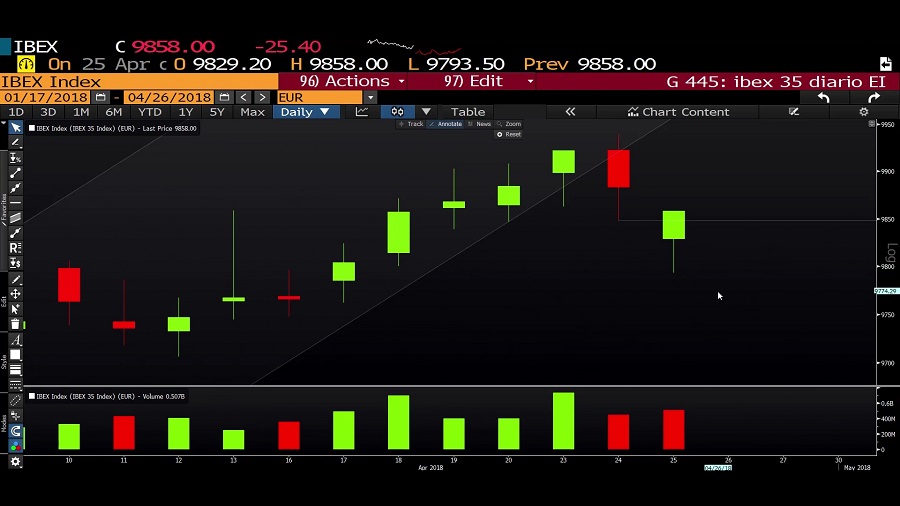Image resolution: width=900 pixels, height=506 pixels.
Task: Open the line thickness style tool
Action: click(15, 370)
